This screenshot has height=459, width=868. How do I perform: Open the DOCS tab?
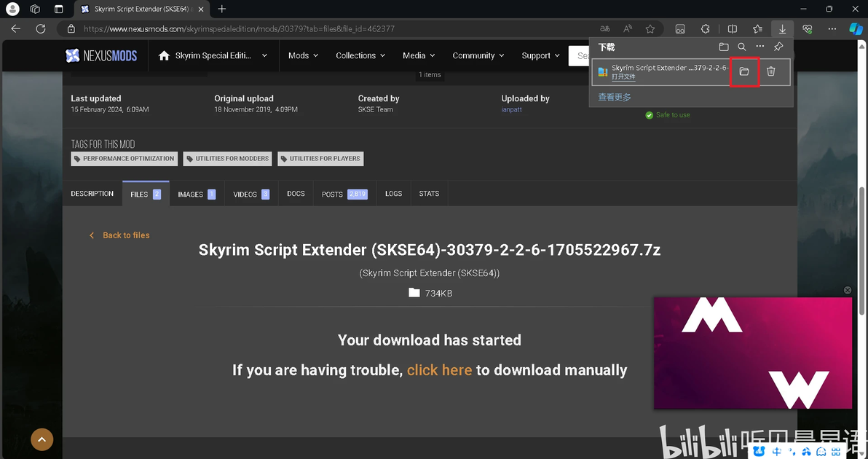coord(296,194)
